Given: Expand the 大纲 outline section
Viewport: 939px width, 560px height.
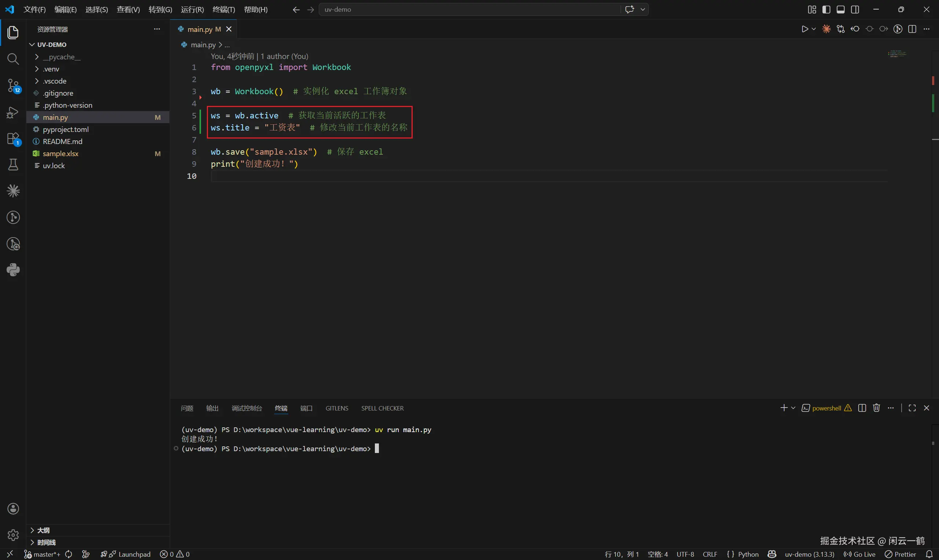Looking at the screenshot, I should [x=43, y=530].
